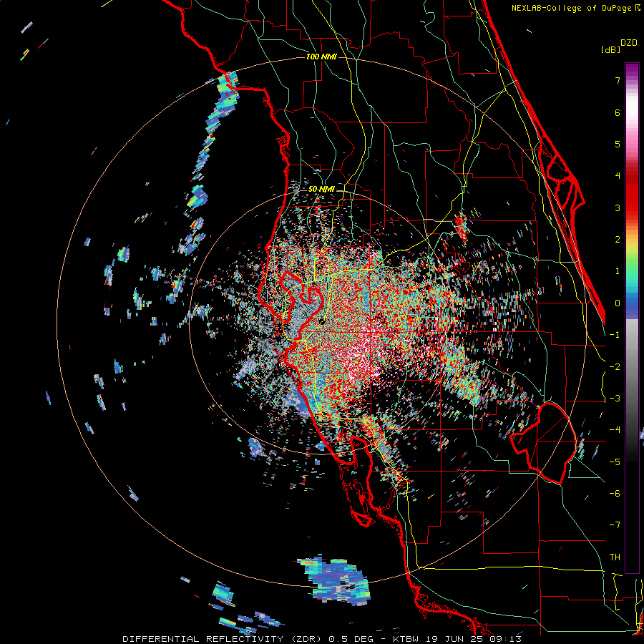The width and height of the screenshot is (644, 644).
Task: Click the 3 value on the scale
Action: (618, 208)
